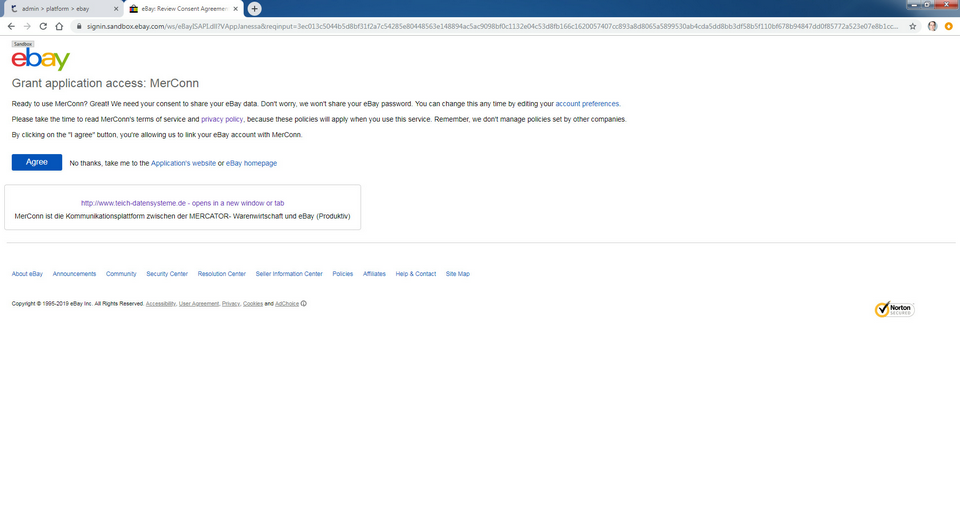Open the user profile avatar in toolbar
This screenshot has height=520, width=960.
932,26
